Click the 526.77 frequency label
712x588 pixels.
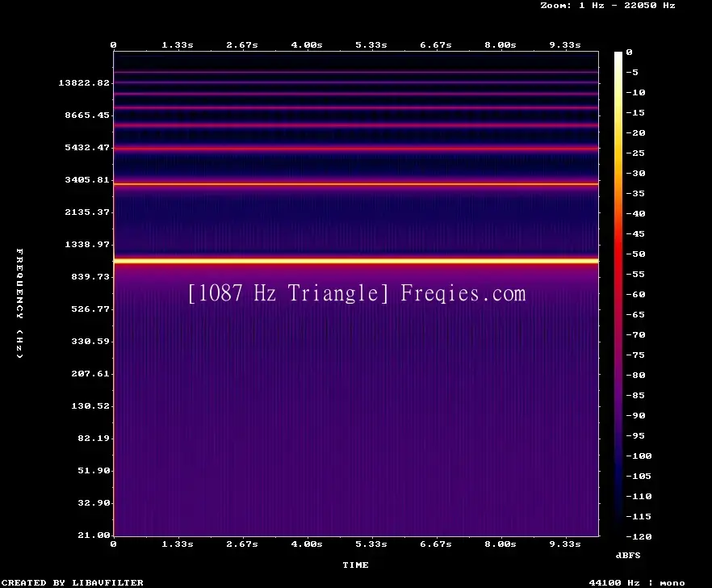click(90, 309)
